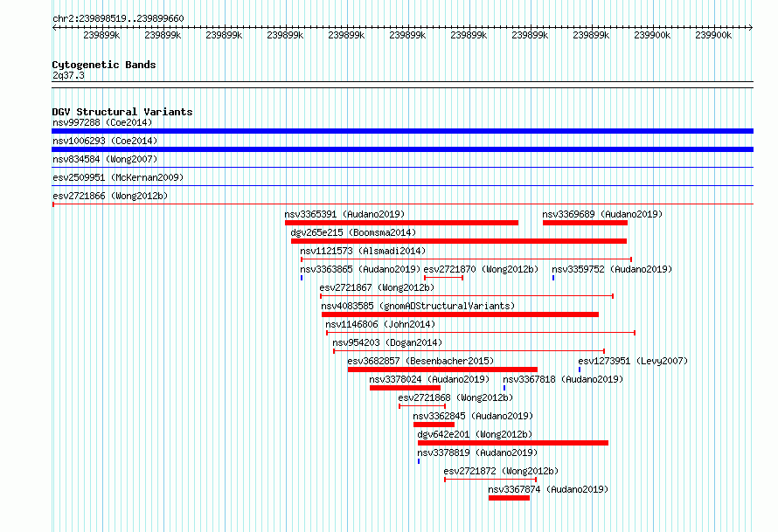Open the nsv834584 (Wong2007) variant label

point(105,159)
